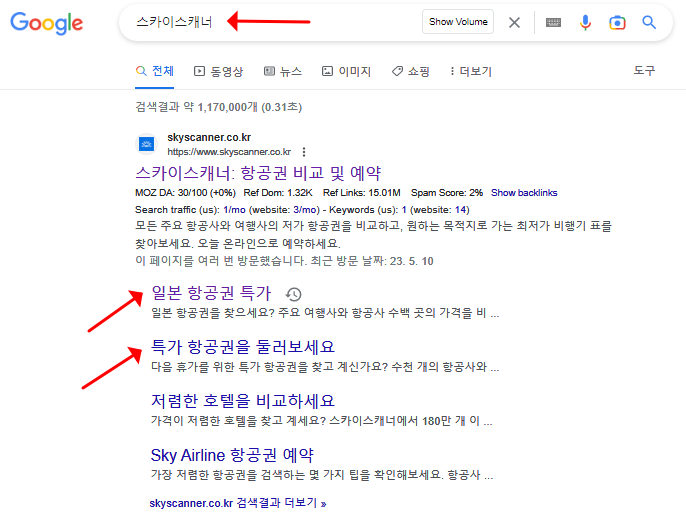Clear the search box with the X icon
686x517 pixels.
coord(514,22)
